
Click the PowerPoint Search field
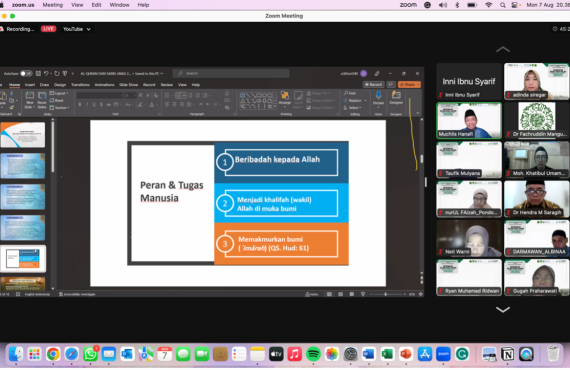[x=231, y=73]
